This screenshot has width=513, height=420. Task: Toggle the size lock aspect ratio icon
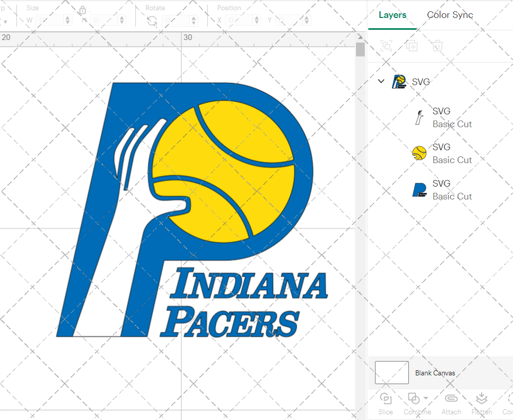point(83,10)
